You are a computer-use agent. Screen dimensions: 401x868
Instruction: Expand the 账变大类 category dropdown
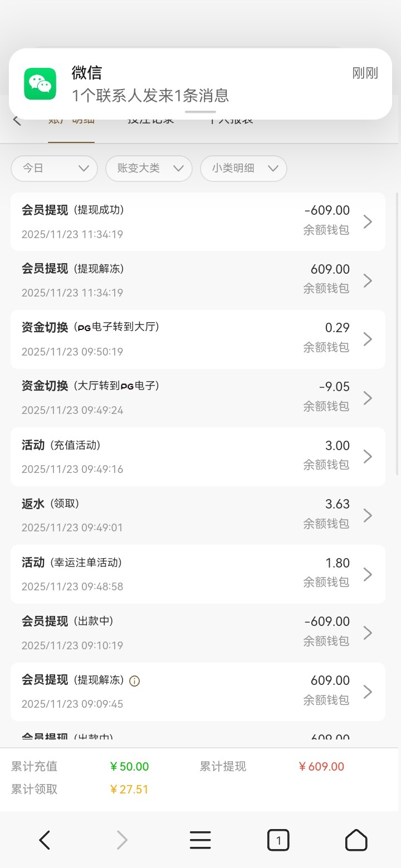pyautogui.click(x=149, y=169)
